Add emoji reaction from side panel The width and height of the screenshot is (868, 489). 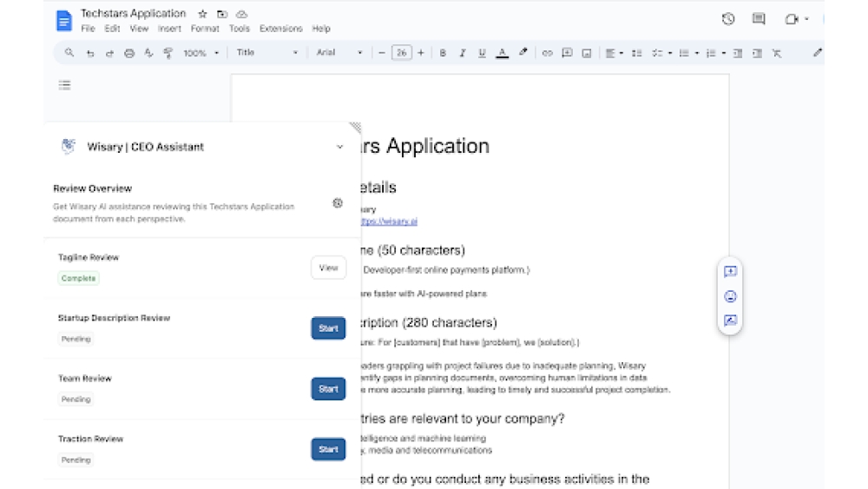point(730,296)
